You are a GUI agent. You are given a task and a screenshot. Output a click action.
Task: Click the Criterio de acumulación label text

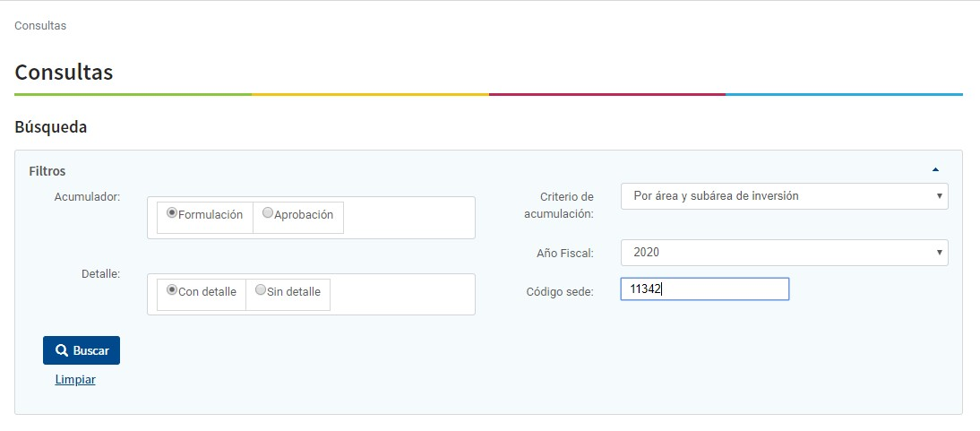pos(558,205)
